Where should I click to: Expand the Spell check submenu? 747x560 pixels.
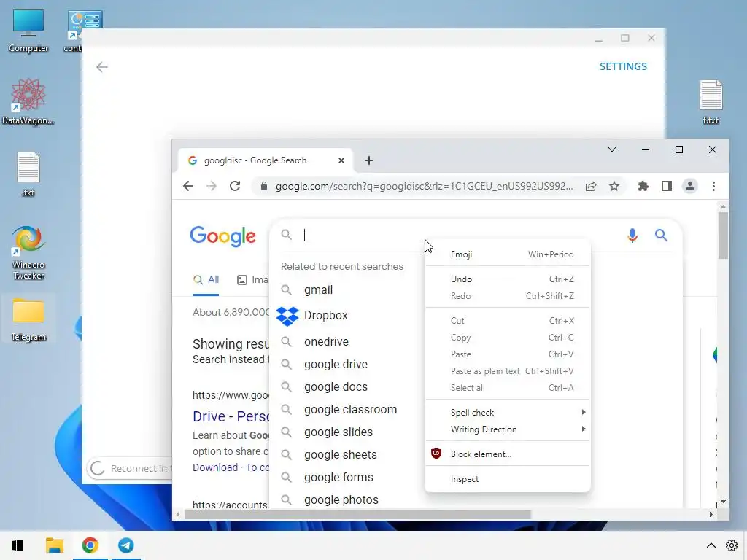point(508,413)
